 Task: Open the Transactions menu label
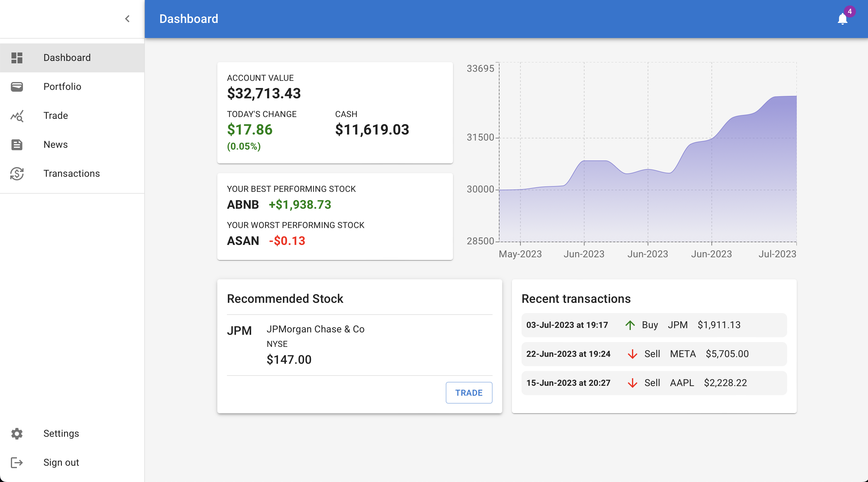pyautogui.click(x=72, y=173)
